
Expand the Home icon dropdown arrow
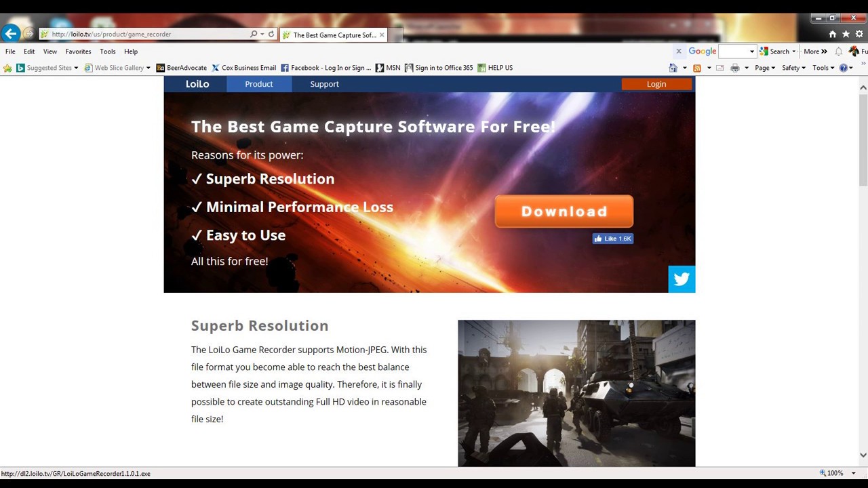pyautogui.click(x=684, y=68)
